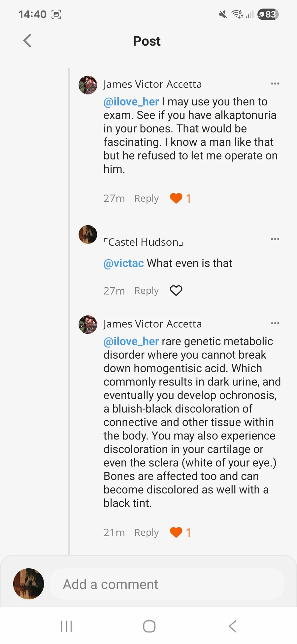Open the @victac mention link
Image resolution: width=297 pixels, height=644 pixels.
[124, 263]
